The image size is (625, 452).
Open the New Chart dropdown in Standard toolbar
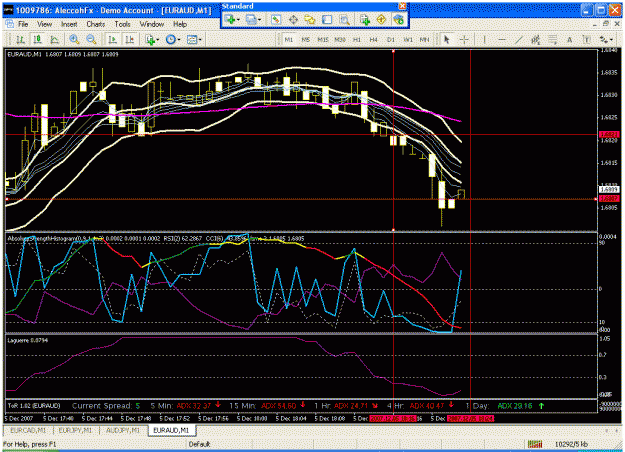[232, 19]
